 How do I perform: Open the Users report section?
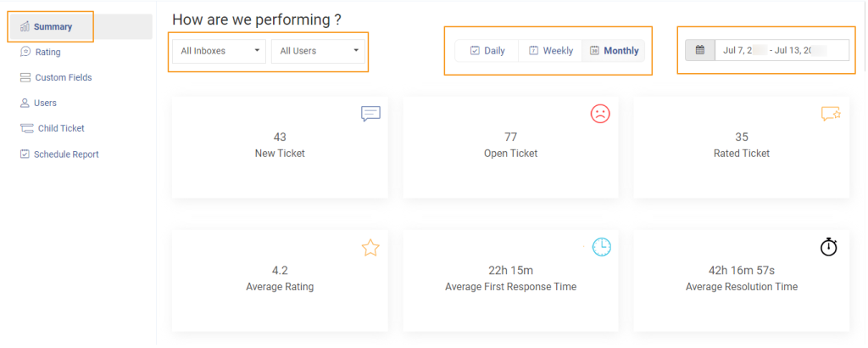click(45, 103)
